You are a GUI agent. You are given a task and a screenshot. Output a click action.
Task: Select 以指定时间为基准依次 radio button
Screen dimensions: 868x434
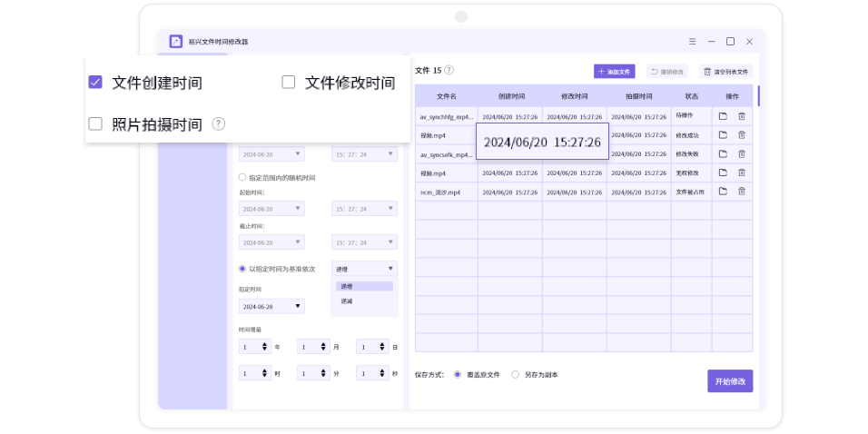click(x=242, y=269)
